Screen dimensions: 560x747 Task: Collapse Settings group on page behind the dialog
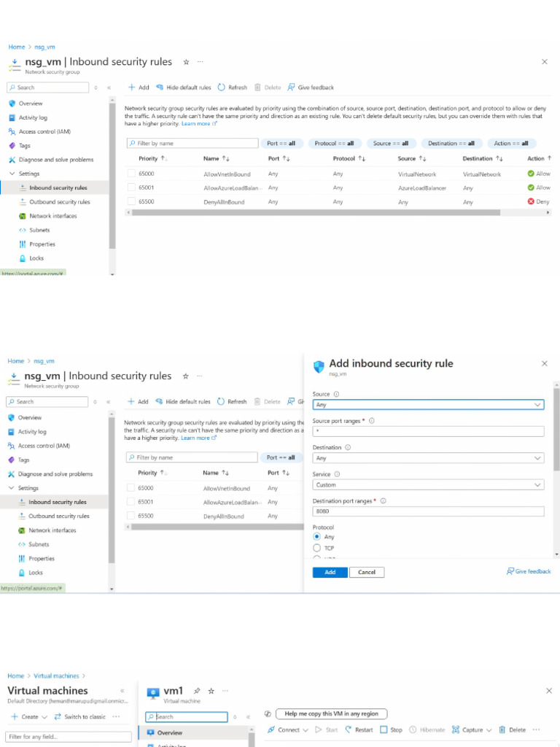click(12, 488)
